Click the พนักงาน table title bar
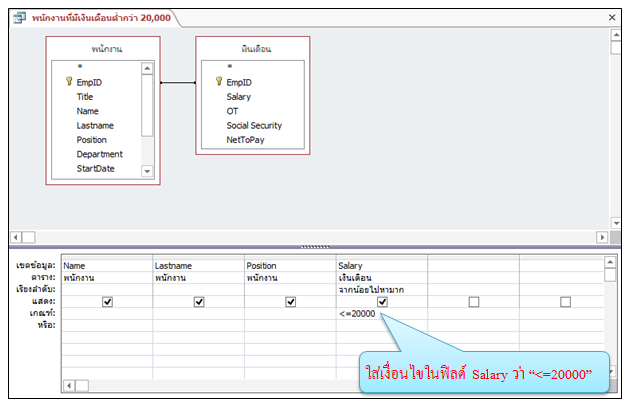 [x=107, y=49]
